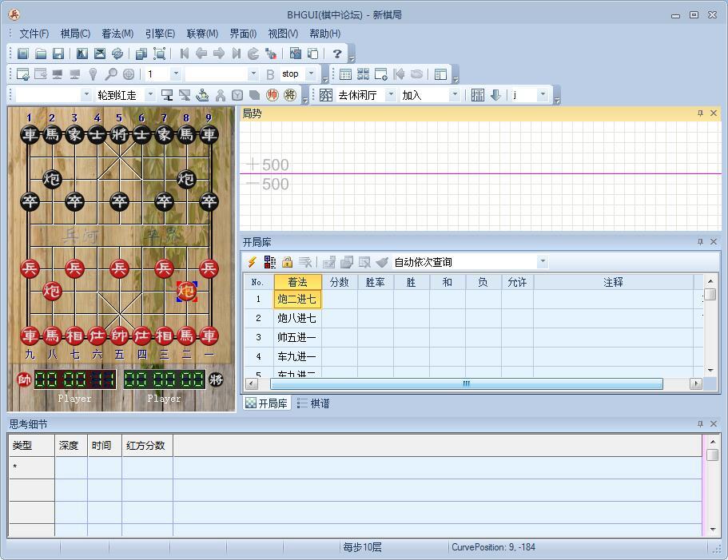Click the opening table scroll down arrow
Viewport: 728px width, 560px height.
[x=710, y=370]
